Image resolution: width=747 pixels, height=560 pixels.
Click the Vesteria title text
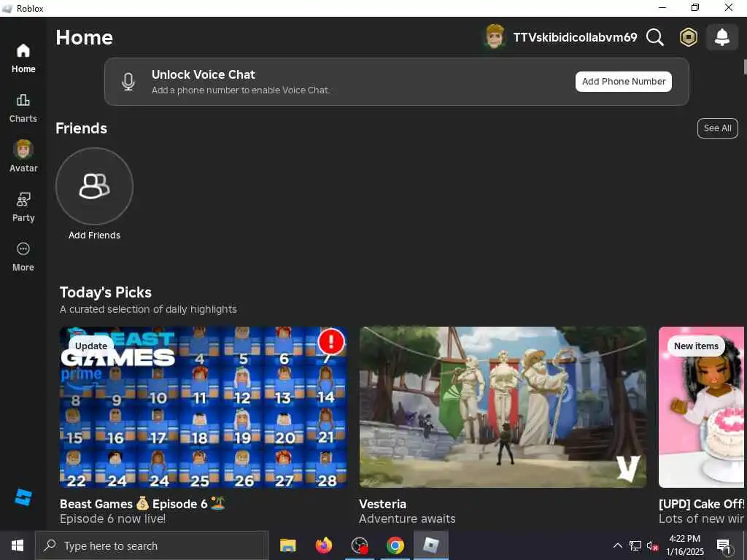pyautogui.click(x=382, y=504)
